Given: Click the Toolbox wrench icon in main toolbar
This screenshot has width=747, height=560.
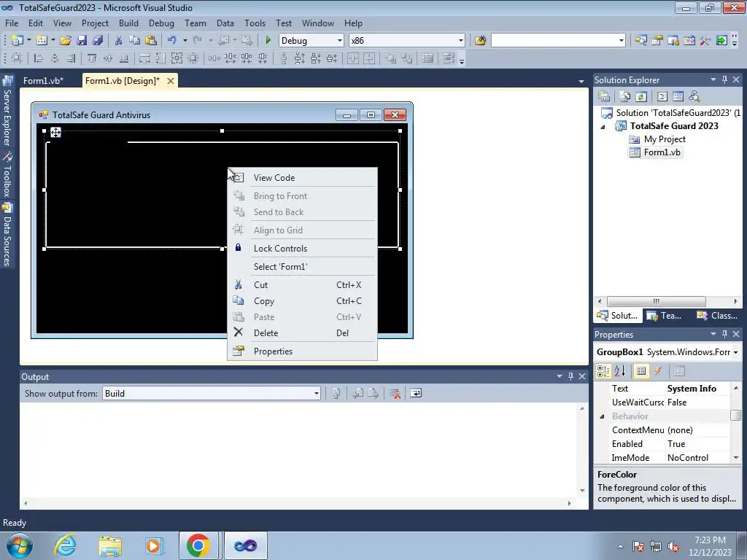Looking at the screenshot, I should [x=705, y=41].
